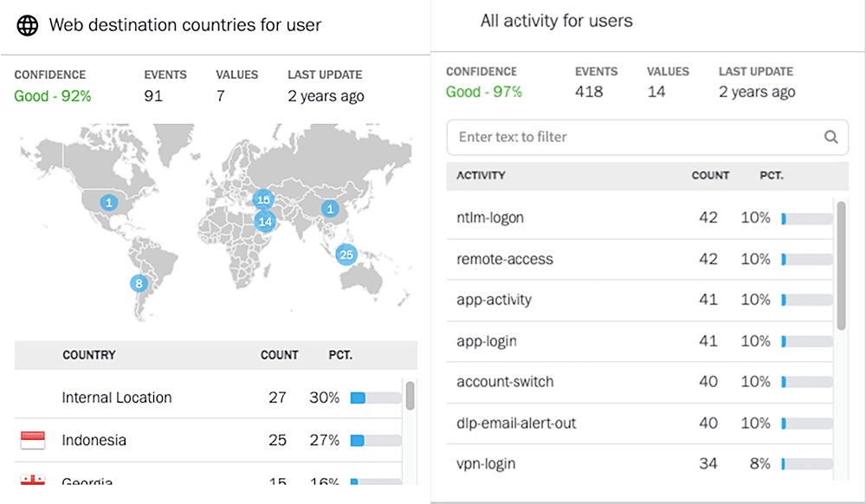Click map bubble marked 25 near Indonesia
Viewport: 866px width, 504px height.
(x=346, y=255)
